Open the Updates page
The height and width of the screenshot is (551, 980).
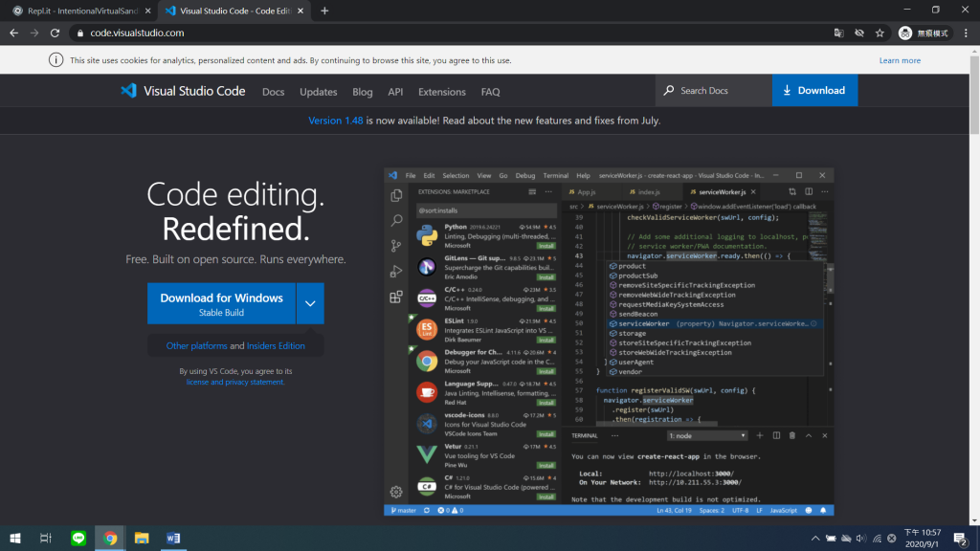(x=318, y=92)
